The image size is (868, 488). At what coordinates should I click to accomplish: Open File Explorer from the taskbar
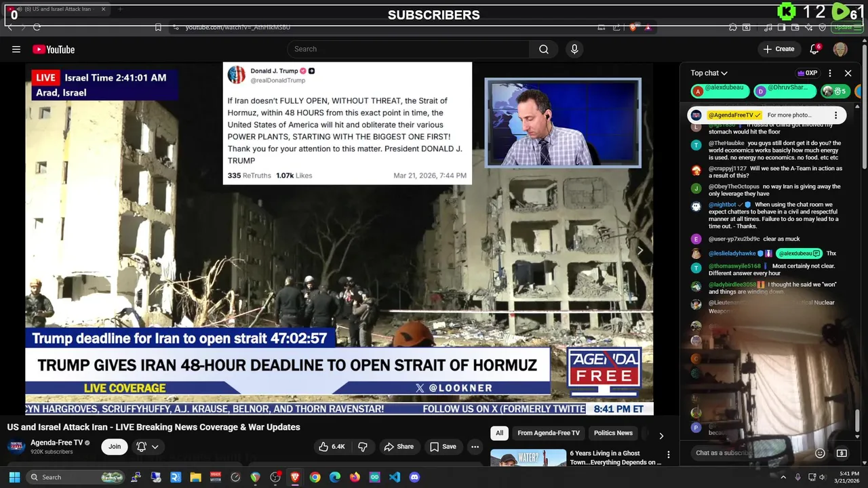pos(195,477)
